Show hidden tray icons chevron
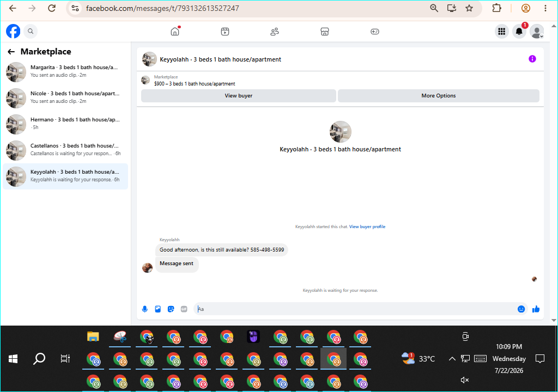The height and width of the screenshot is (392, 558). pyautogui.click(x=452, y=359)
